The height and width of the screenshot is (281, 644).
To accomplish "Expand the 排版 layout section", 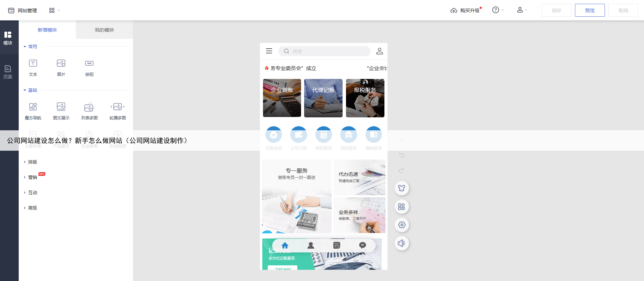I will click(x=32, y=162).
